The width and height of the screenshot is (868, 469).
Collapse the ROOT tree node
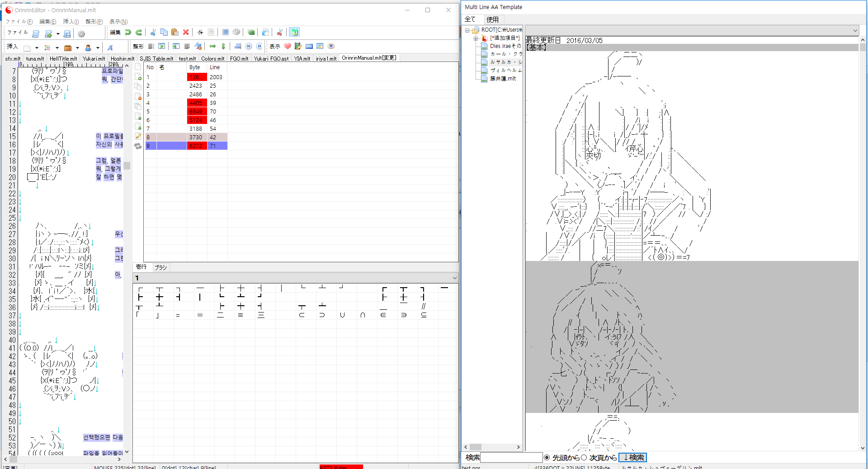pyautogui.click(x=467, y=30)
